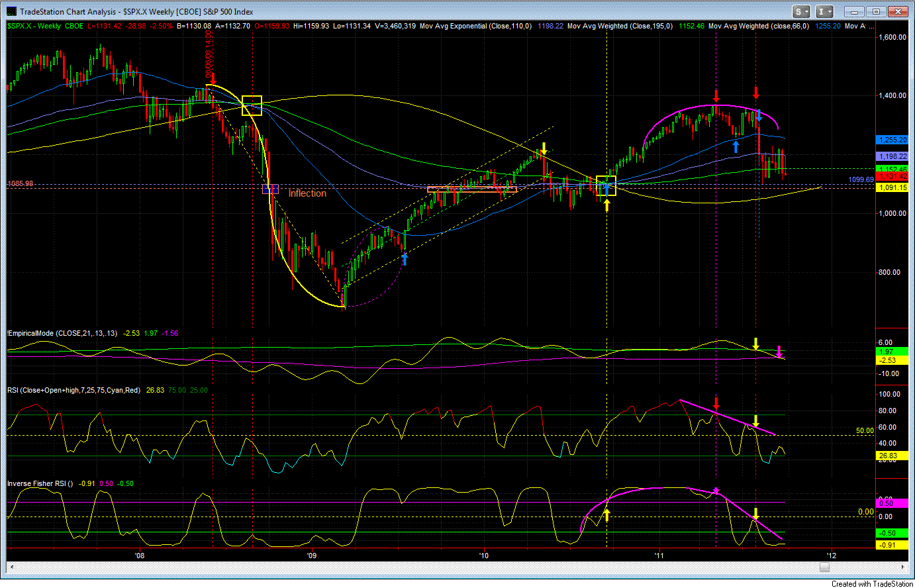Click the '800.00' price axis label
915x588 pixels.
890,272
